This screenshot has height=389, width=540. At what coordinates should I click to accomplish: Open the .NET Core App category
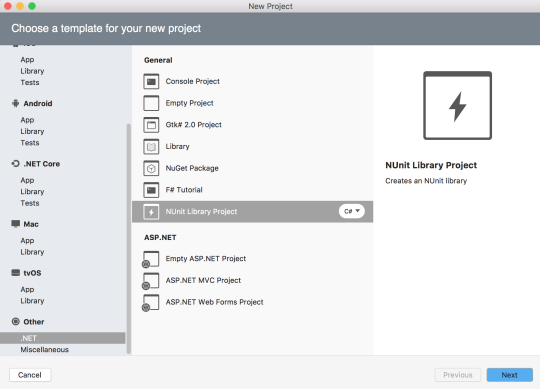click(x=27, y=180)
